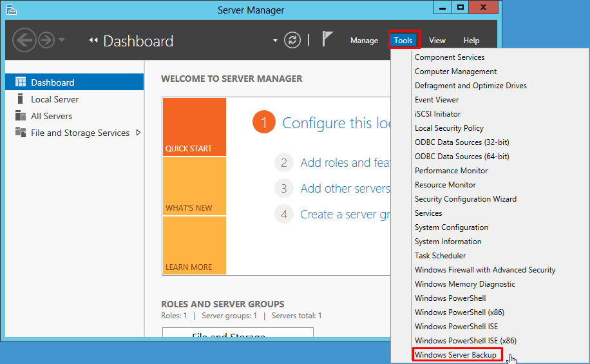
Task: Open Task Scheduler from menu
Action: pos(440,256)
